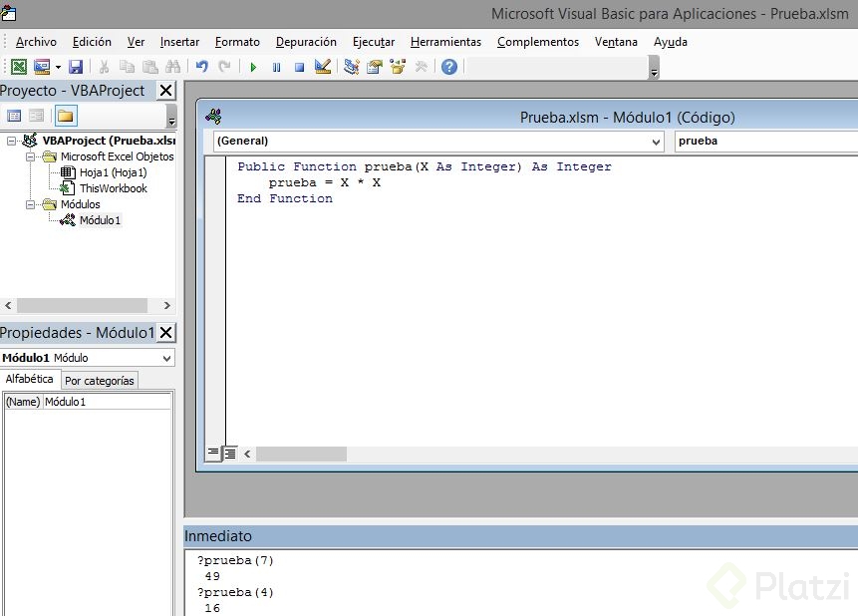This screenshot has height=616, width=858.
Task: Open the Properties Window toolbar icon
Action: tap(375, 67)
